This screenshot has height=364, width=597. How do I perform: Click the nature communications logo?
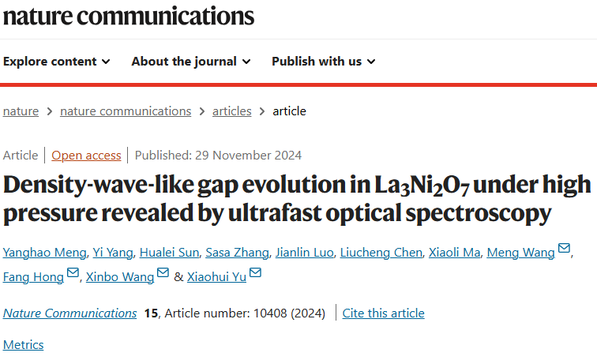(x=129, y=15)
